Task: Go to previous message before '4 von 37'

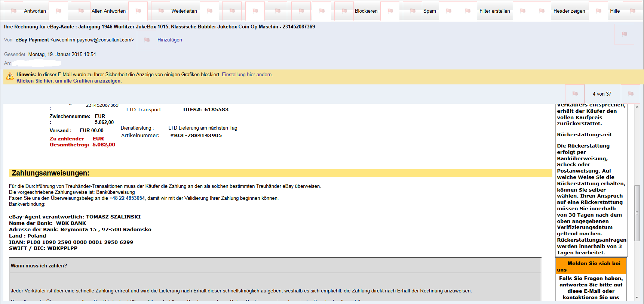Action: click(x=575, y=94)
